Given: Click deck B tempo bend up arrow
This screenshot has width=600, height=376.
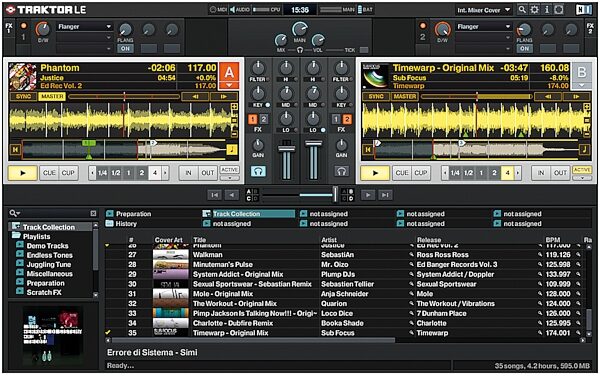Looking at the screenshot, I should pyautogui.click(x=576, y=96).
